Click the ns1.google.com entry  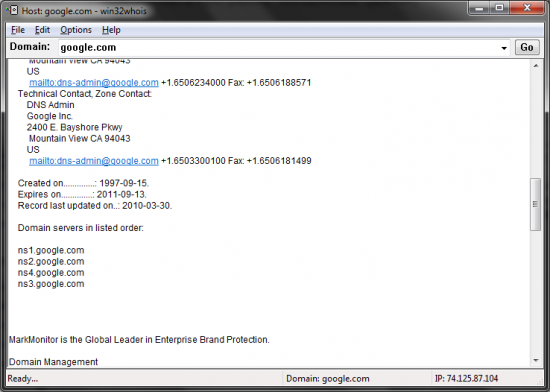tap(51, 250)
